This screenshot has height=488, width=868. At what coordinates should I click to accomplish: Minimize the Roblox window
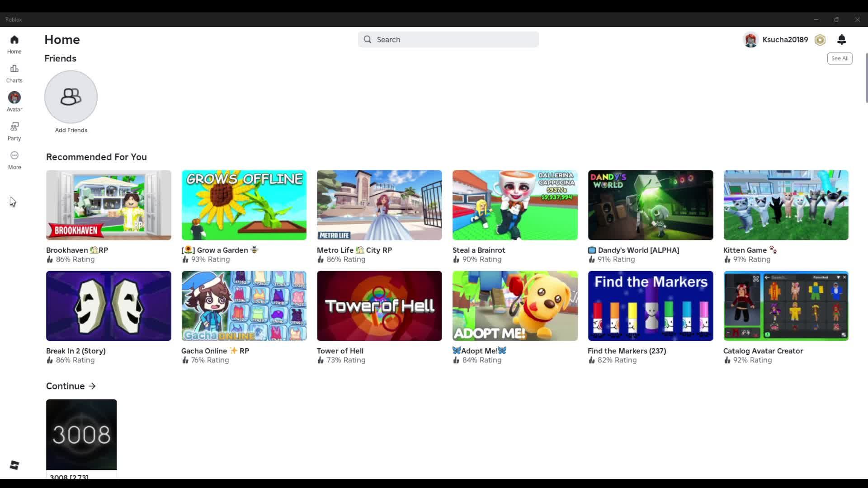point(816,19)
